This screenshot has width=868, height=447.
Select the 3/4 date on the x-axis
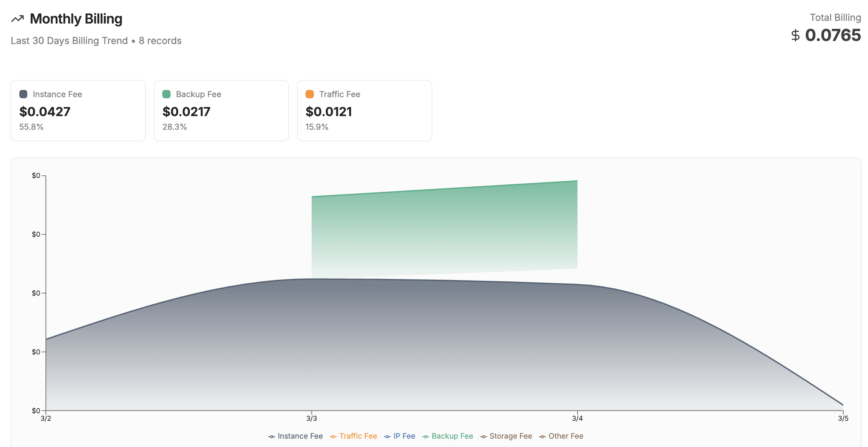[x=577, y=419]
